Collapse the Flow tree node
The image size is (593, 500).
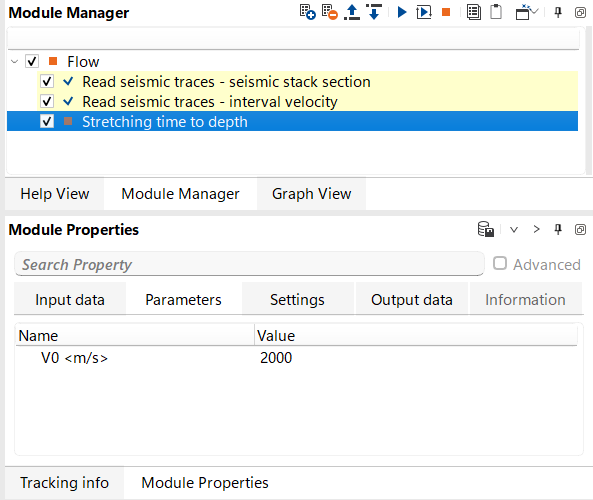[x=14, y=61]
